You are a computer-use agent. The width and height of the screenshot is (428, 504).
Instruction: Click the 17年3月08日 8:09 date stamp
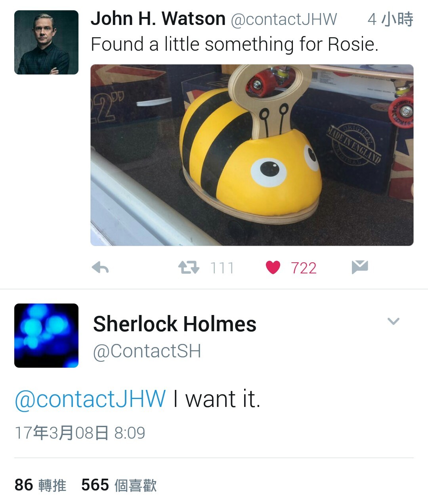coord(80,433)
